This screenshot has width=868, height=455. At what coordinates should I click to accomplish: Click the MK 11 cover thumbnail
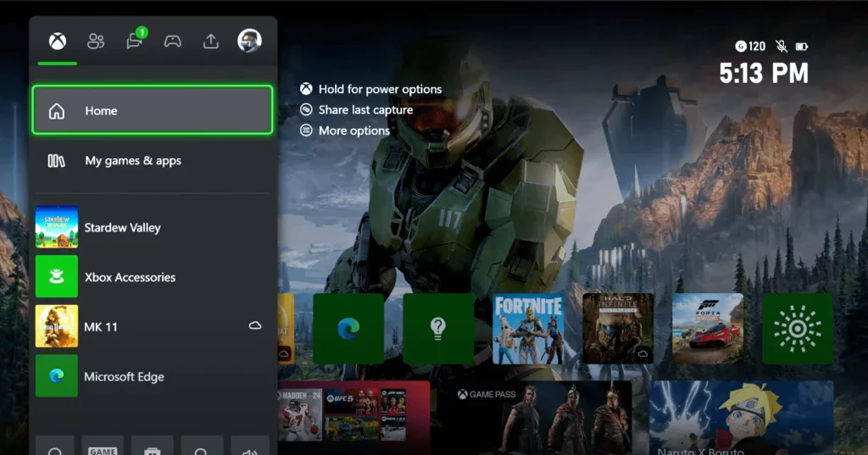coord(57,326)
